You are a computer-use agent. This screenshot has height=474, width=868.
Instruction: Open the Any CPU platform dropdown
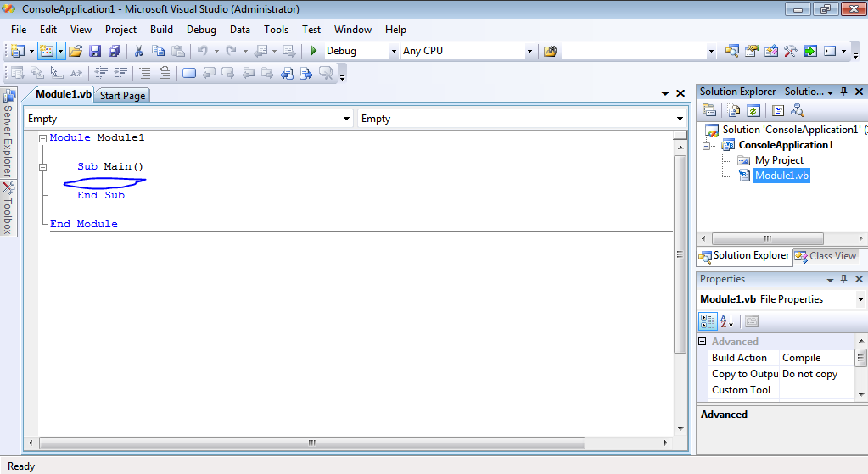click(529, 51)
